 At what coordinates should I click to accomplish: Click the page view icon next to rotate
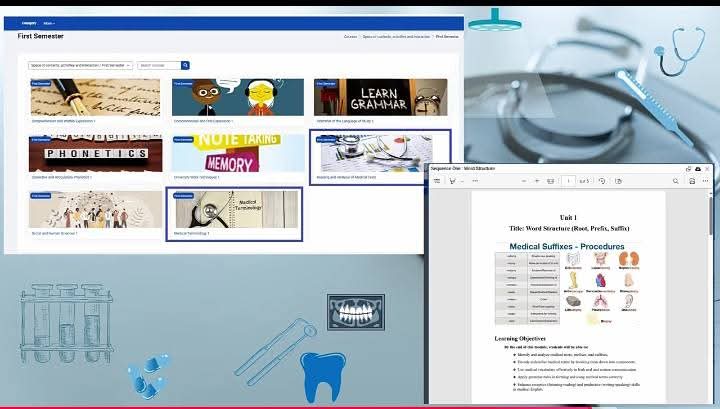[618, 181]
